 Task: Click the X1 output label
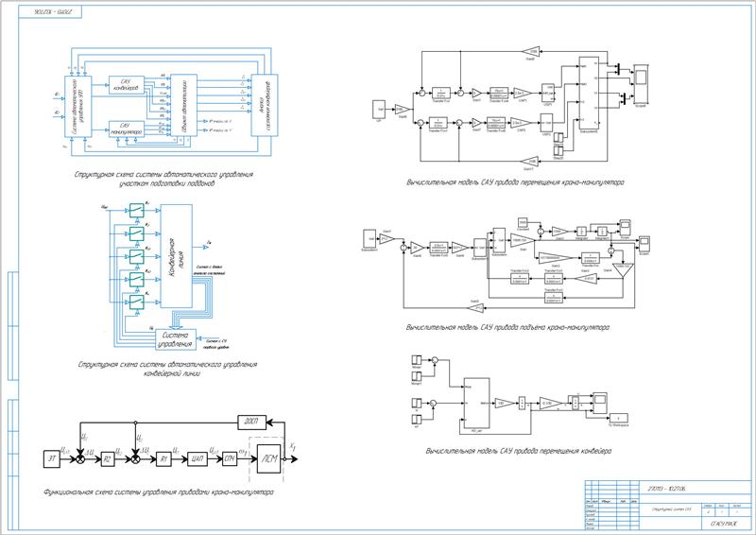pos(292,447)
